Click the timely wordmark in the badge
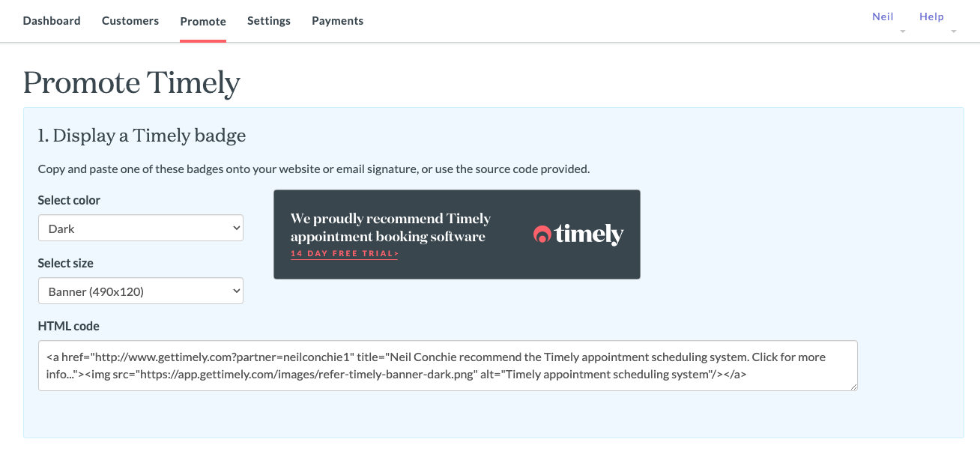The image size is (980, 451). point(589,234)
